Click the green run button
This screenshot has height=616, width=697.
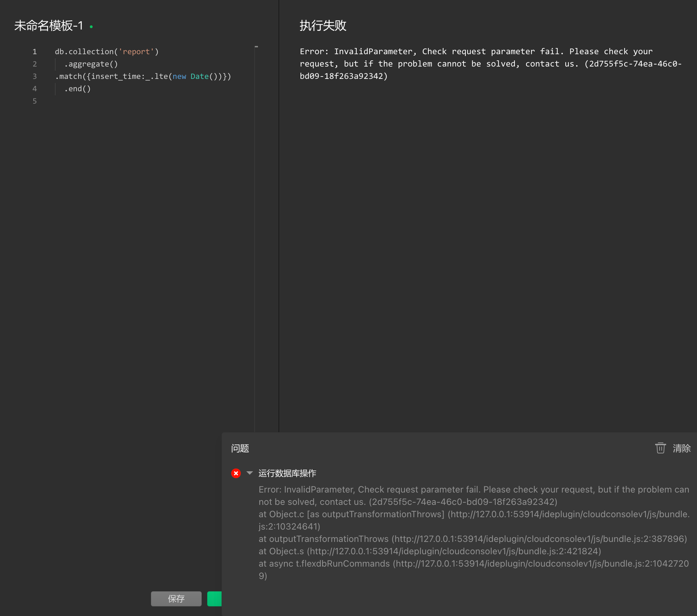point(214,599)
